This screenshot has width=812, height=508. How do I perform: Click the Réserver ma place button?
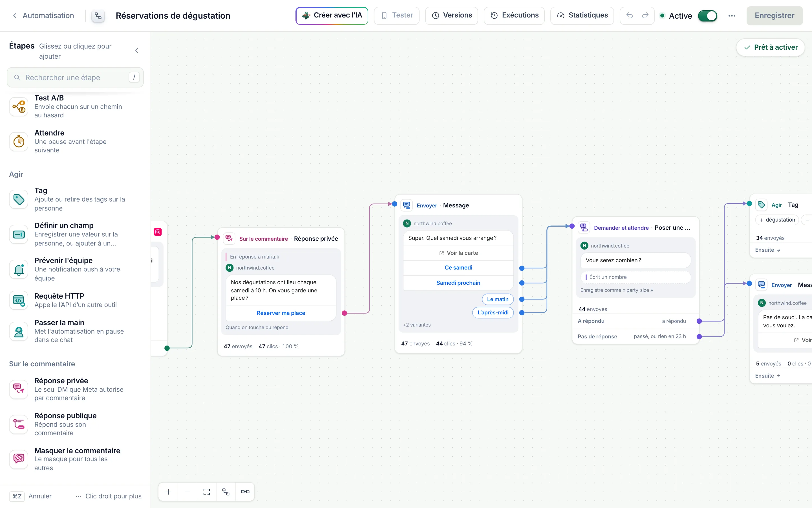[281, 313]
